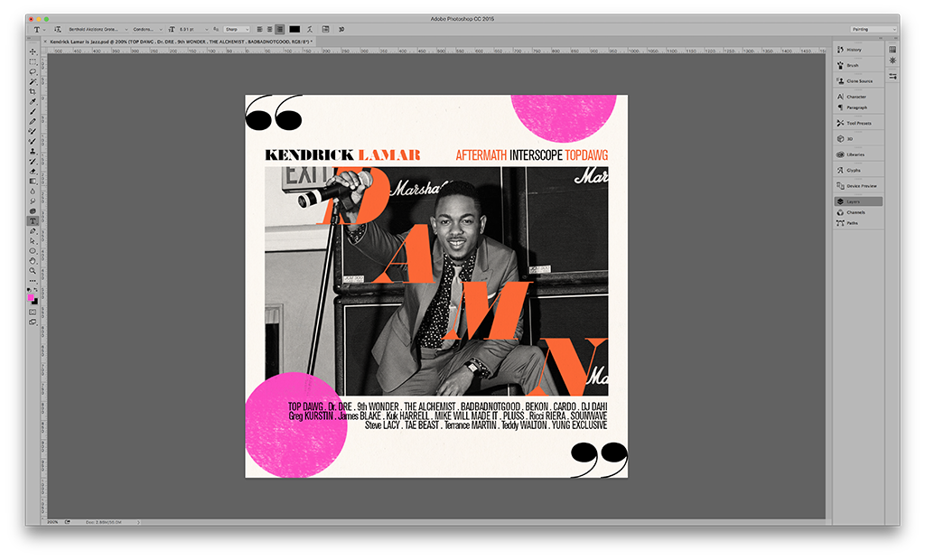Select the Pen tool

33,230
